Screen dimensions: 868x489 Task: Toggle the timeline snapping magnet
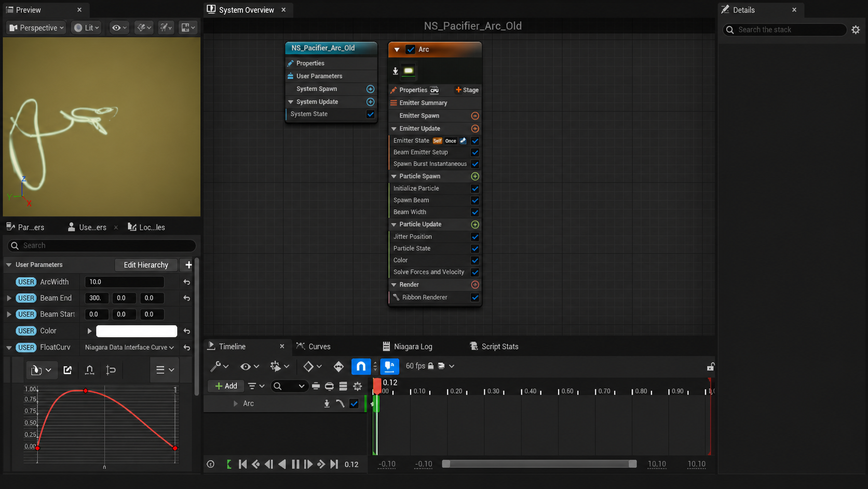click(361, 366)
